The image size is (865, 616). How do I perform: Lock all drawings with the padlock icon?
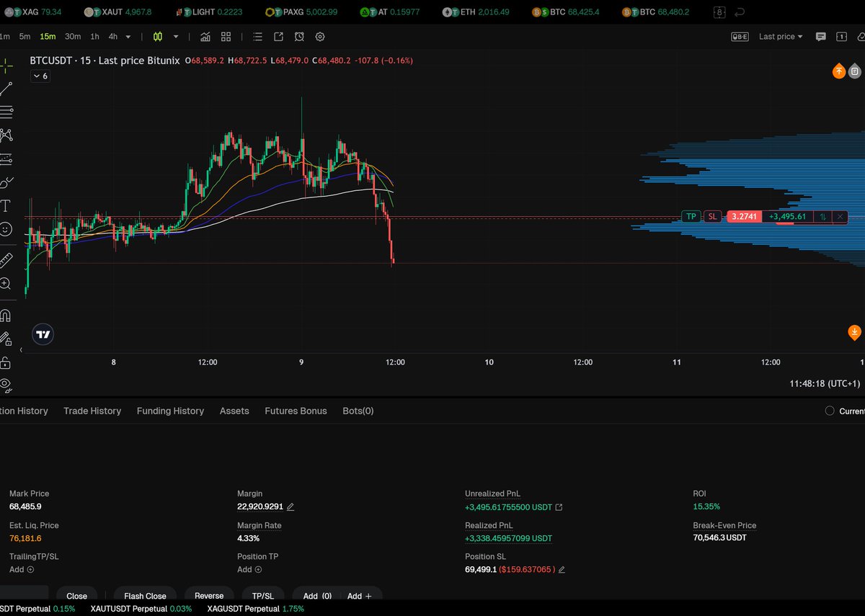tap(7, 362)
